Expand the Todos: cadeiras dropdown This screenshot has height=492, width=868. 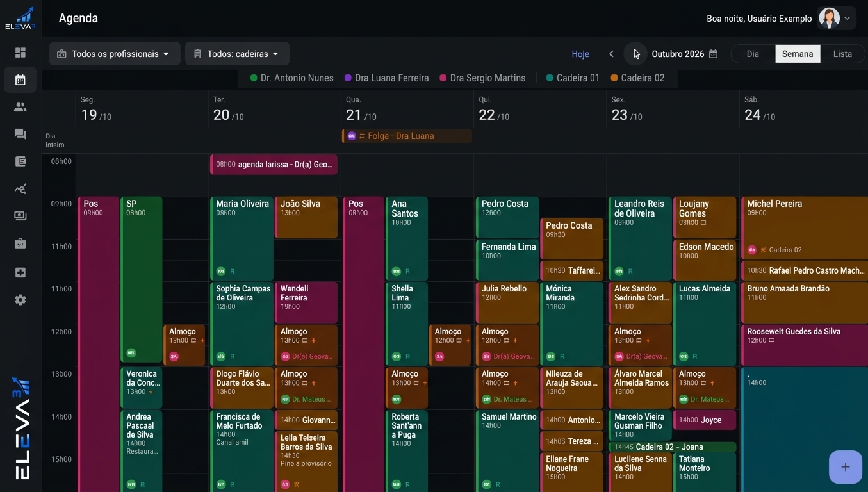[x=237, y=54]
